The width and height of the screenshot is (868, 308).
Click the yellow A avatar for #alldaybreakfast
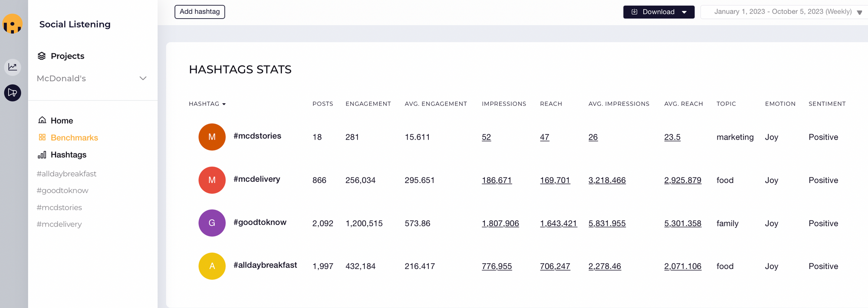click(212, 266)
